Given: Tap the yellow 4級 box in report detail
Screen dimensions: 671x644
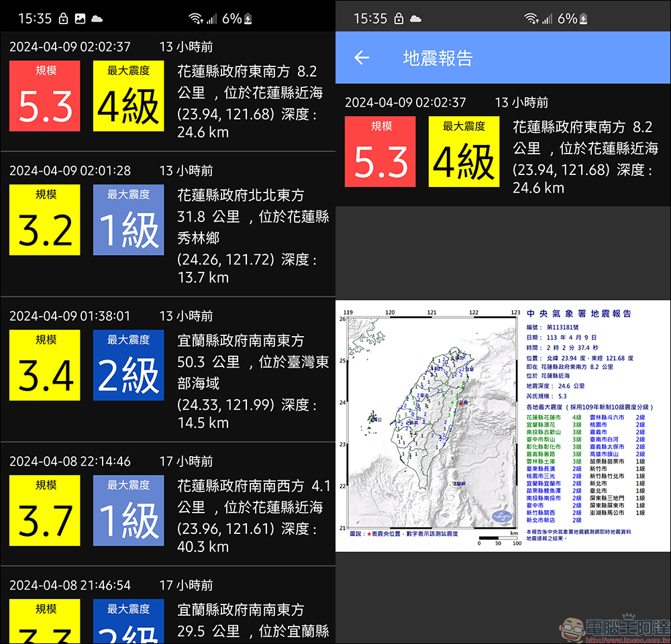Looking at the screenshot, I should (464, 152).
